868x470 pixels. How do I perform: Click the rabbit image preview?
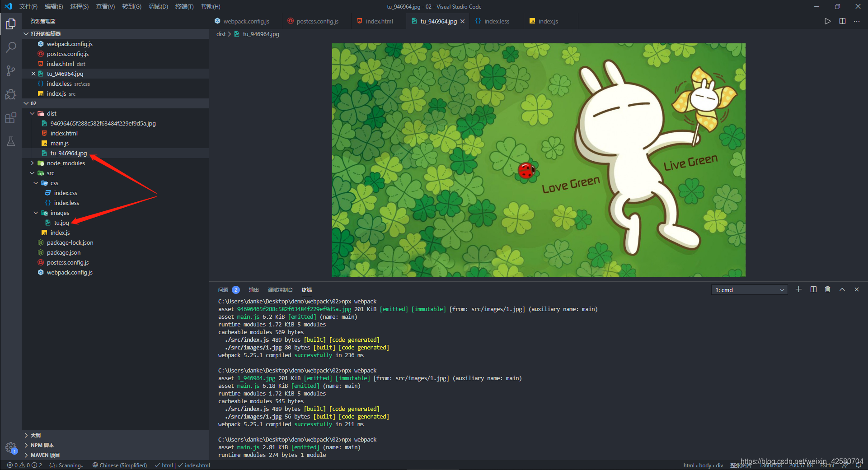point(539,160)
